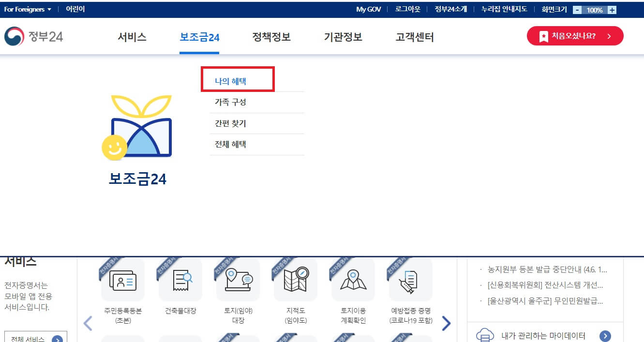
Task: Open the 지적도(임야도) service icon
Action: click(296, 280)
